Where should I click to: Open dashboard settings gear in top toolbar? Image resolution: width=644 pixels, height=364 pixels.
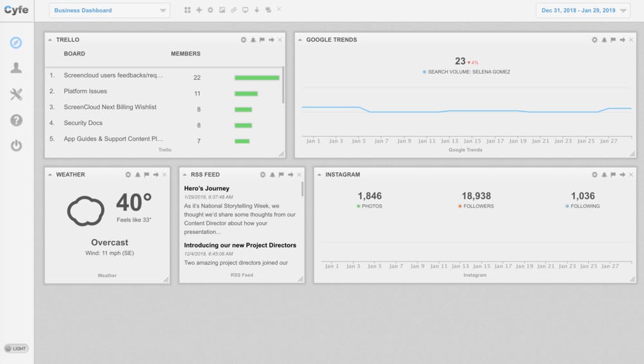tap(211, 10)
